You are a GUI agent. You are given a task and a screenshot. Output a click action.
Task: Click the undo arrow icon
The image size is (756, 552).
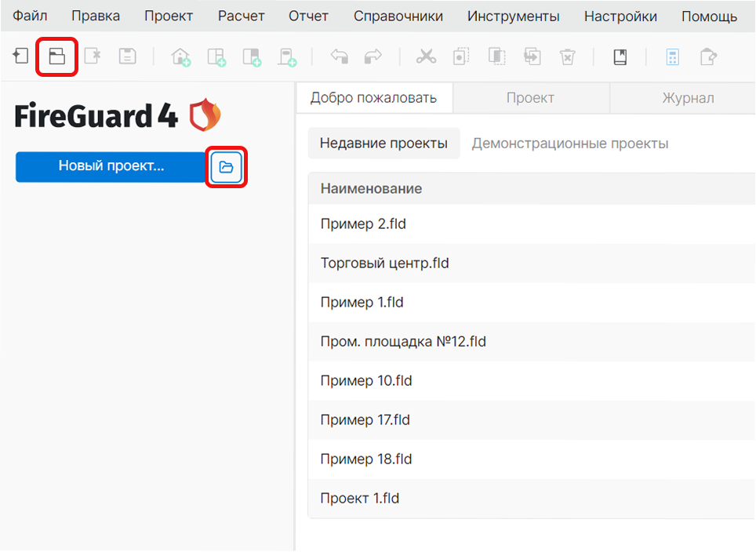(x=340, y=56)
